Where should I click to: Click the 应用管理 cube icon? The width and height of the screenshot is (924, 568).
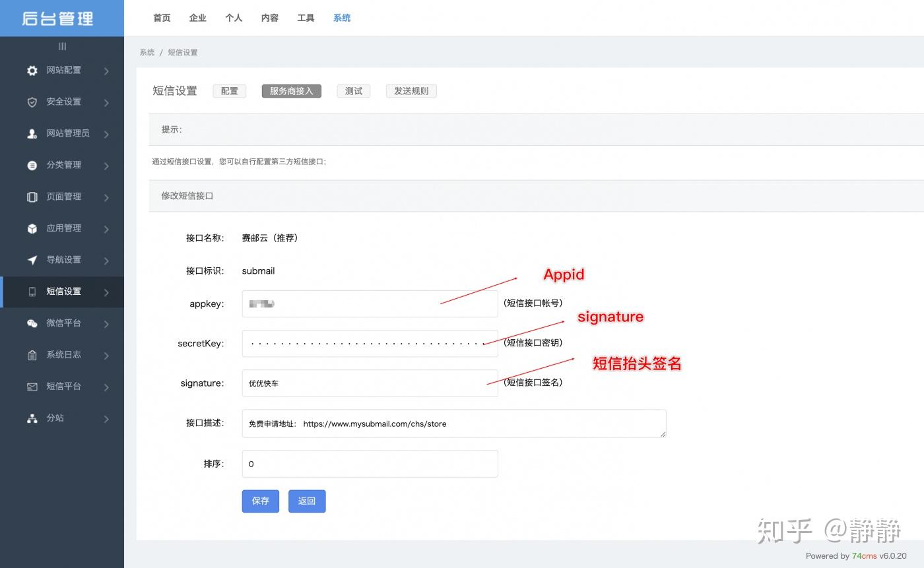32,228
